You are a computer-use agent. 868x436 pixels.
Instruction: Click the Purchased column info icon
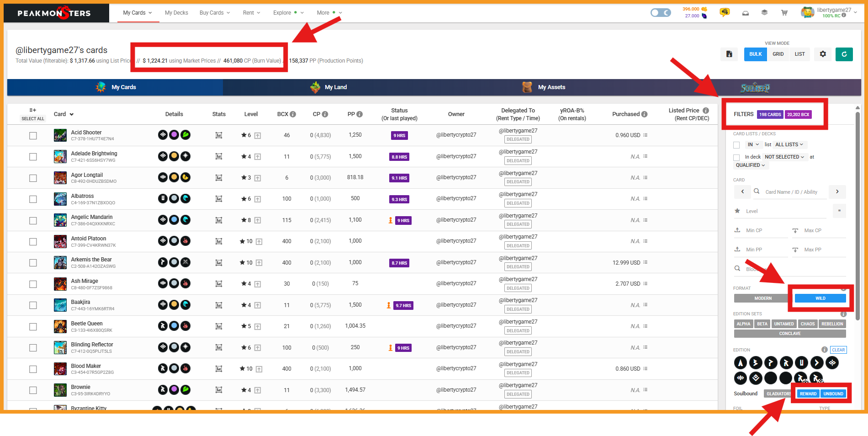click(644, 114)
